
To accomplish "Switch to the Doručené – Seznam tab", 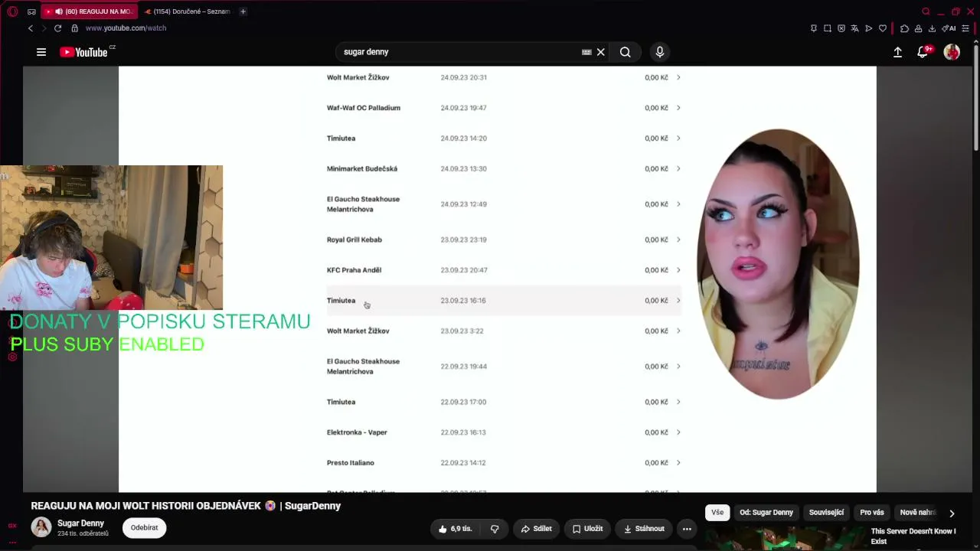I will point(188,11).
